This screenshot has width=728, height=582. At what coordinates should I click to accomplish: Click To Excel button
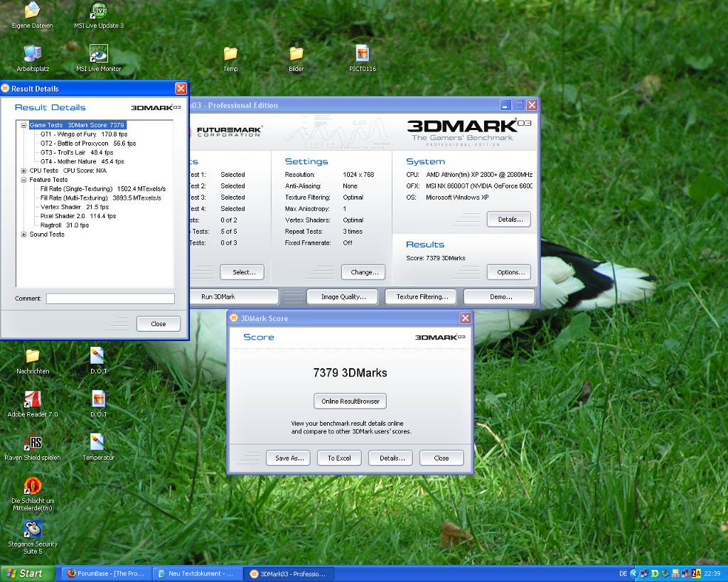[x=339, y=458]
